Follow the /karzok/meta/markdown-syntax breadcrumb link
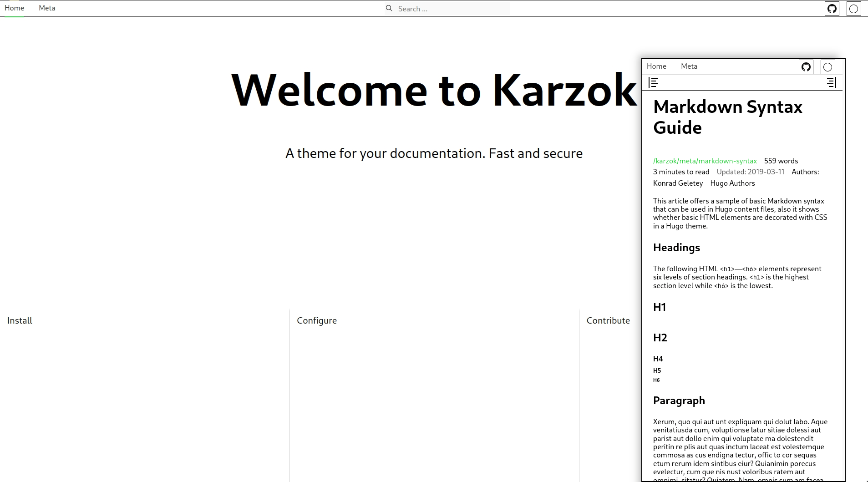Viewport: 868px width, 482px height. pos(705,161)
